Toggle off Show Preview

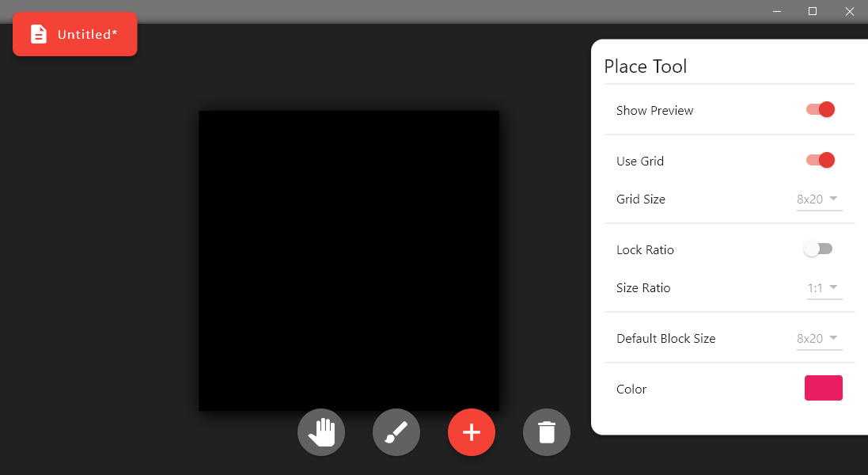pos(820,109)
